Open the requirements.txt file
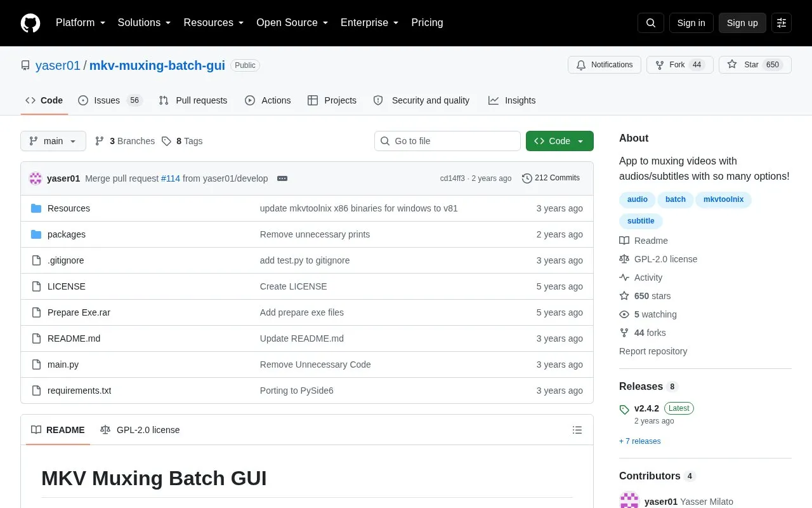 point(79,391)
